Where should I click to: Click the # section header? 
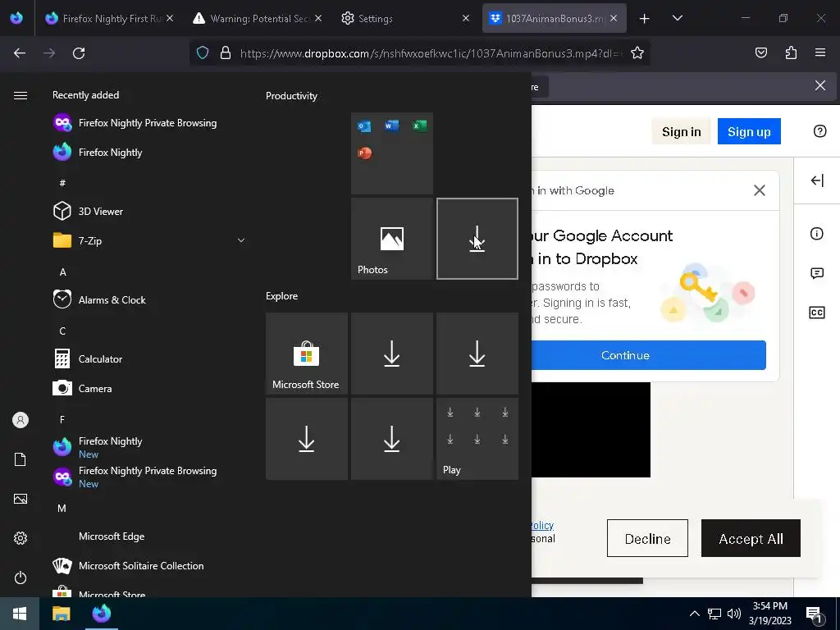click(x=62, y=183)
